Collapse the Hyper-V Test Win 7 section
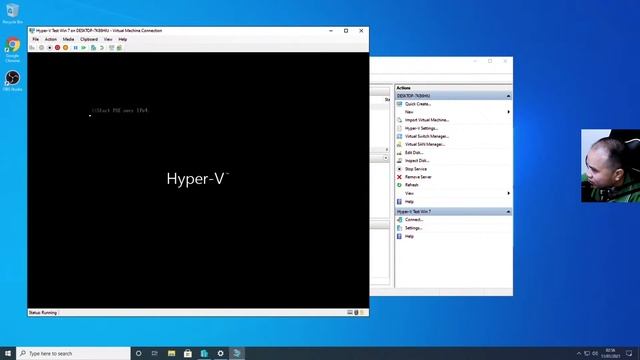Image resolution: width=640 pixels, height=360 pixels. click(x=509, y=212)
